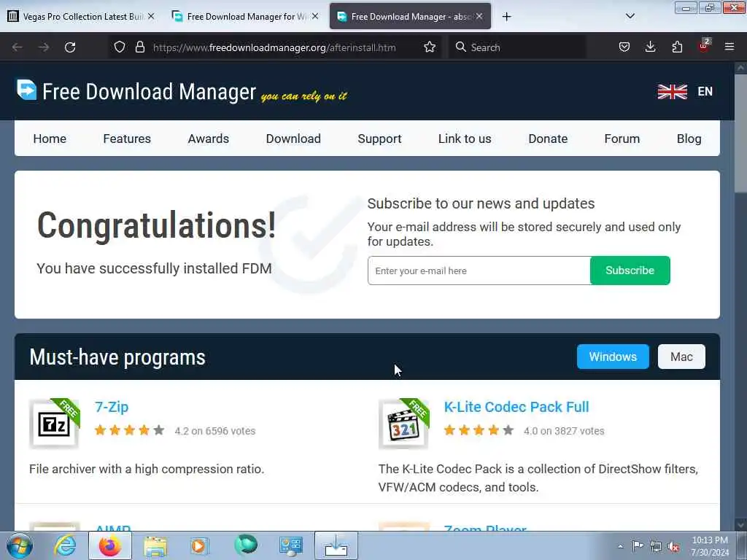
Task: Click the green Subscribe button
Action: coord(630,271)
